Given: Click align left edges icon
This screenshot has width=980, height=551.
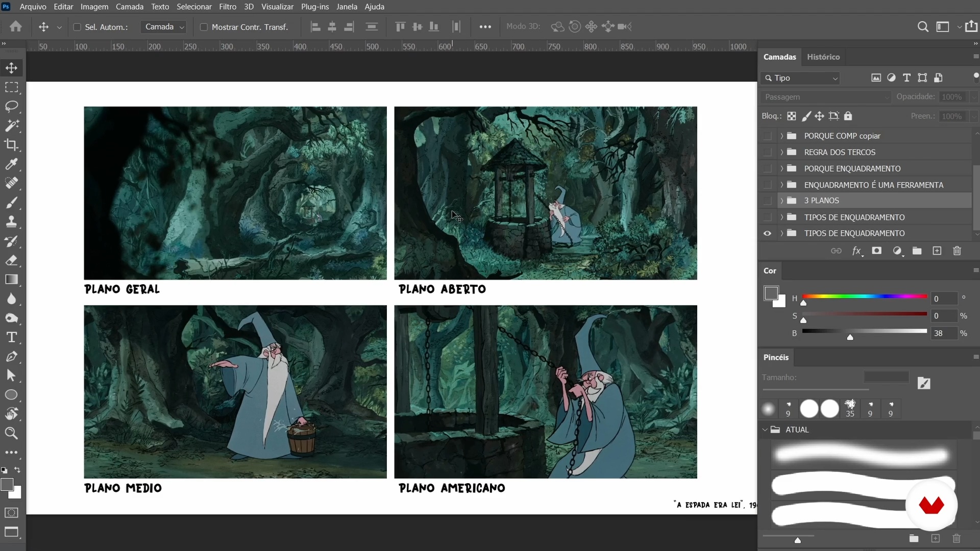Looking at the screenshot, I should tap(315, 27).
